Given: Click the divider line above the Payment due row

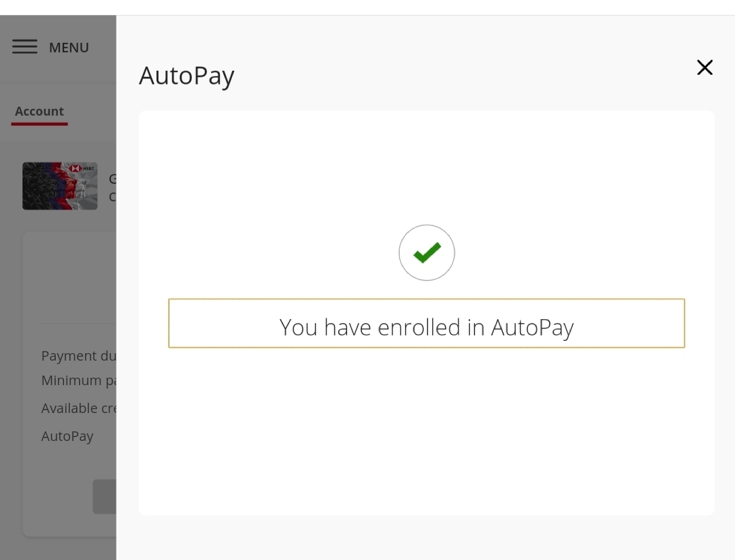Looking at the screenshot, I should click(78, 323).
